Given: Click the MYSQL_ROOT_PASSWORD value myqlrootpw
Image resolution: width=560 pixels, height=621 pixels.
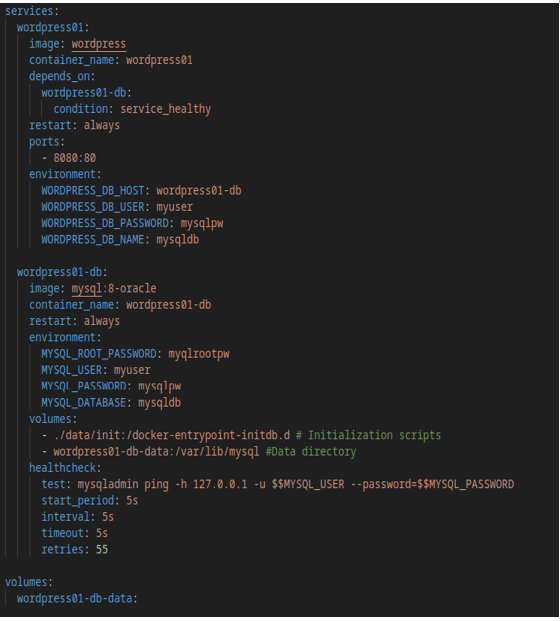Looking at the screenshot, I should (x=199, y=354).
